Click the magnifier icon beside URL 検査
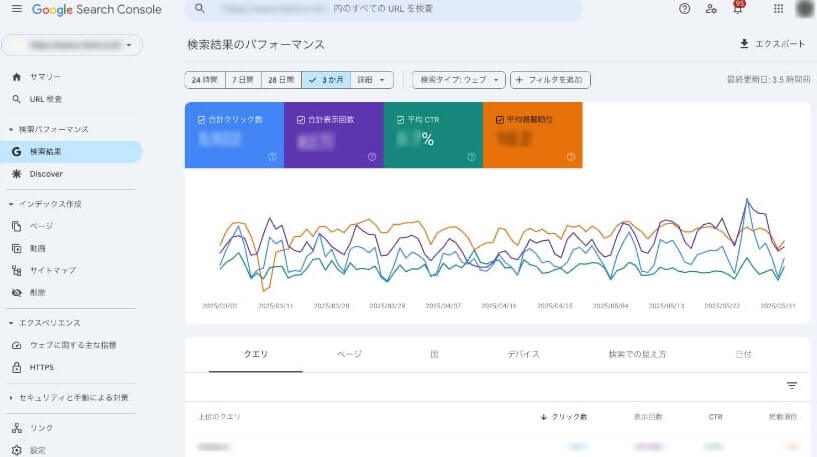Screen dimensions: 817x457 (x=17, y=99)
